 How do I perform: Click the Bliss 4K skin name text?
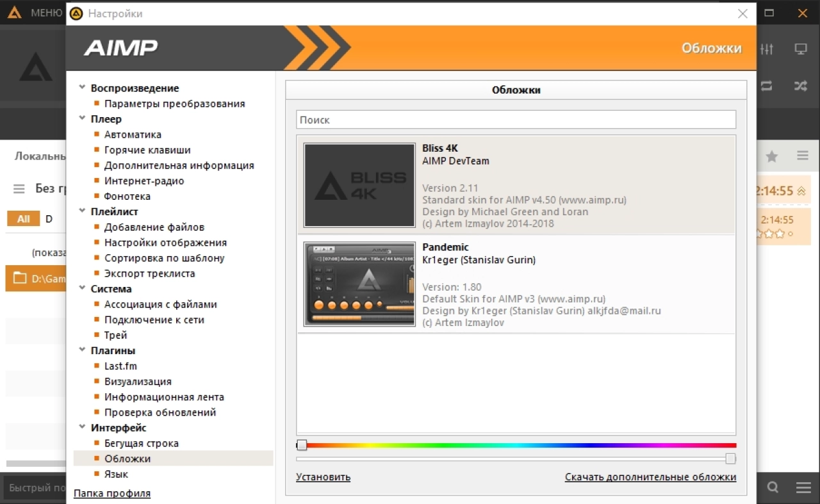point(440,148)
